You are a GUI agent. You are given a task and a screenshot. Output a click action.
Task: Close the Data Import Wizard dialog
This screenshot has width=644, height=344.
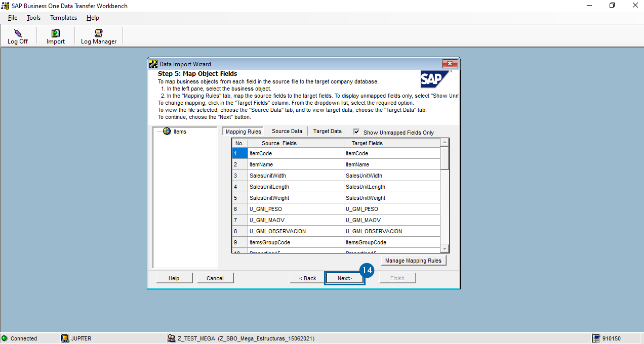point(450,64)
